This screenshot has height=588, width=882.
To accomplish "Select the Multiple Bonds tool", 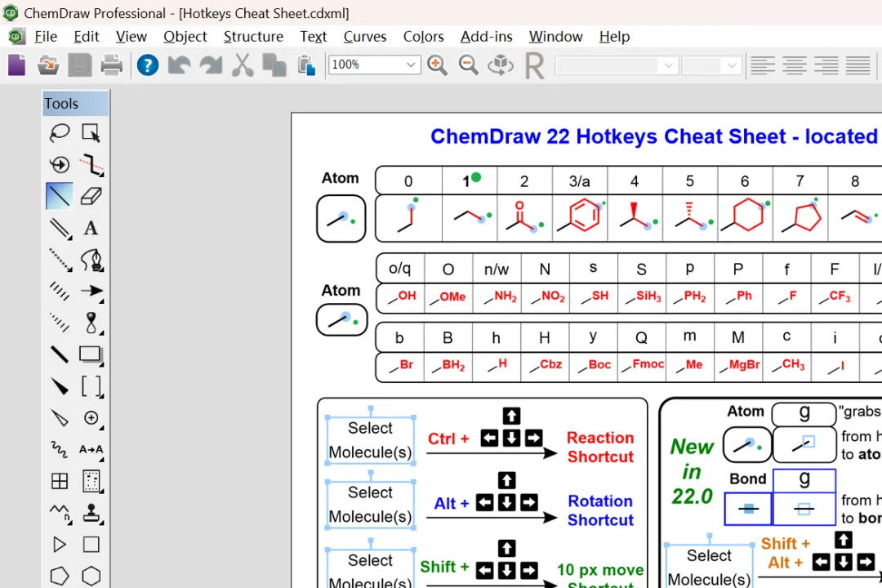I will 60,228.
